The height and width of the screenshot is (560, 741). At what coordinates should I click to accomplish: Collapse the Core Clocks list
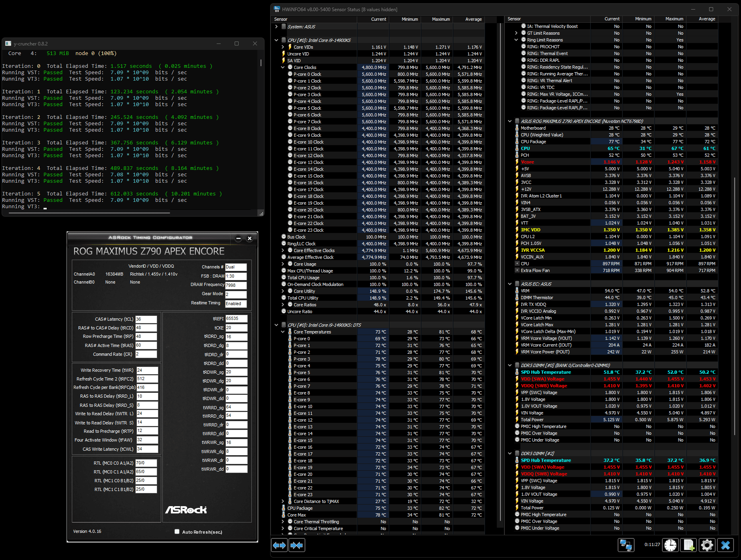pos(283,67)
